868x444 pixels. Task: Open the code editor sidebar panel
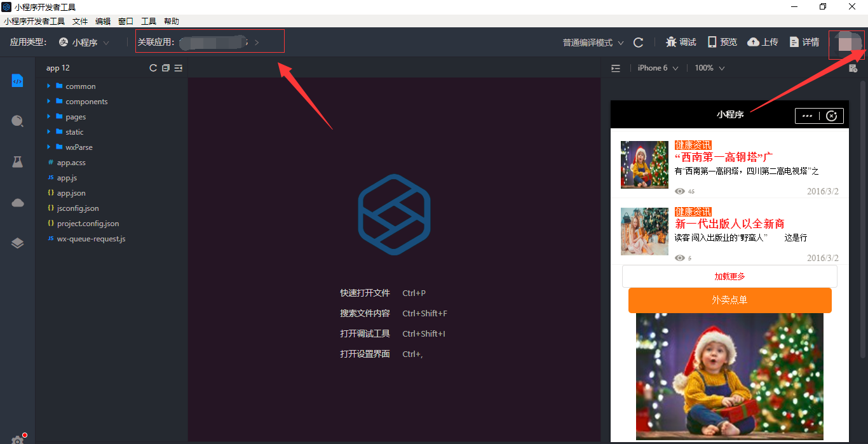17,81
